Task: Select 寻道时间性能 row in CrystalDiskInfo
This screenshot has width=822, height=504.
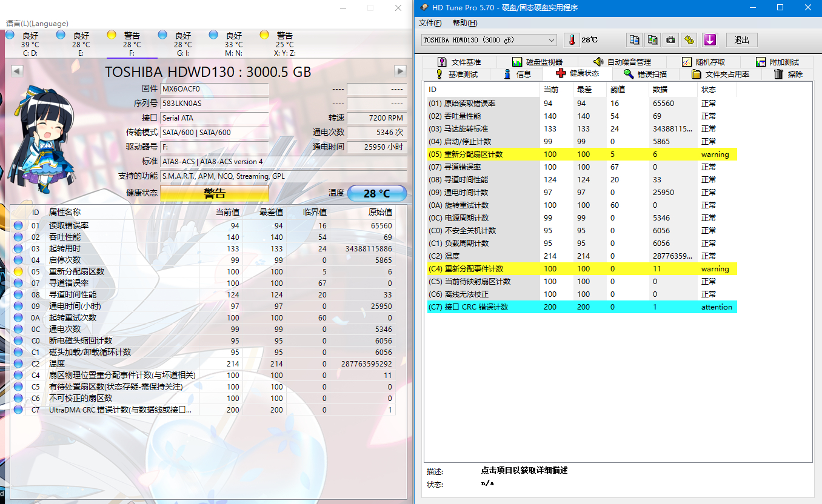Action: (203, 294)
